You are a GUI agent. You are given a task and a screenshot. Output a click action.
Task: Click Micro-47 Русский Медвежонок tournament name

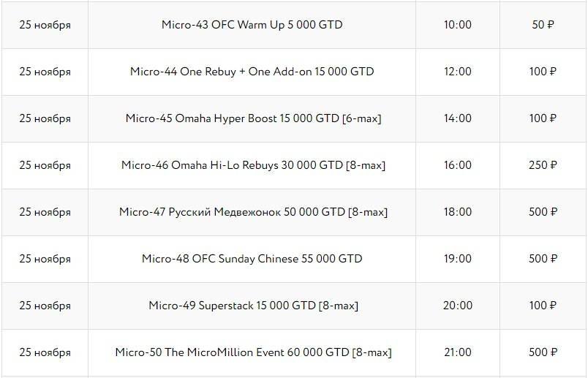(x=253, y=212)
